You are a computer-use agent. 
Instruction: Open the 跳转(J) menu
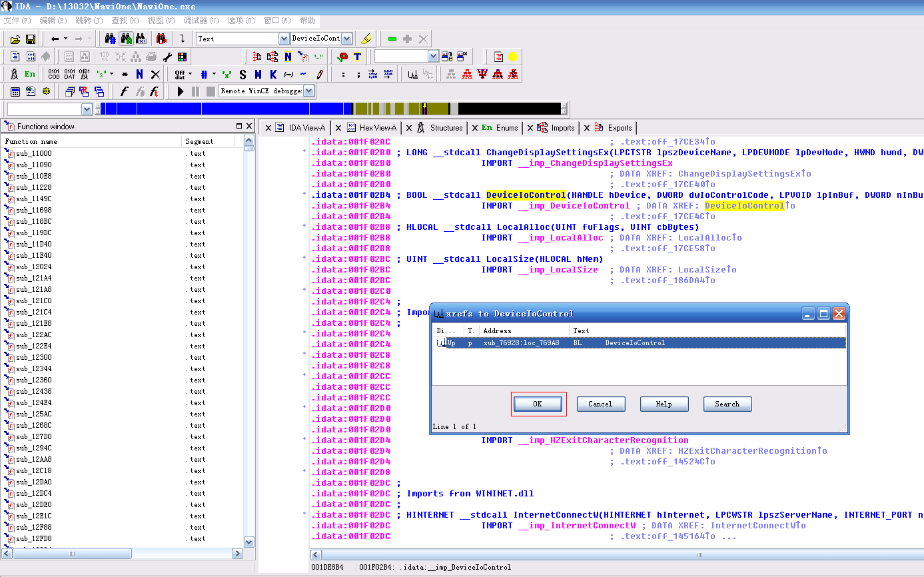[x=89, y=21]
